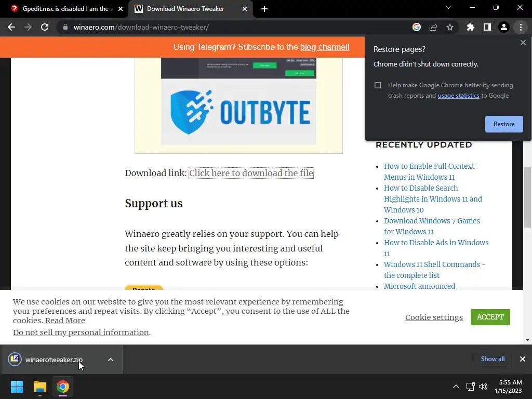Open the Windows Start menu
This screenshot has width=532, height=399.
(17, 387)
